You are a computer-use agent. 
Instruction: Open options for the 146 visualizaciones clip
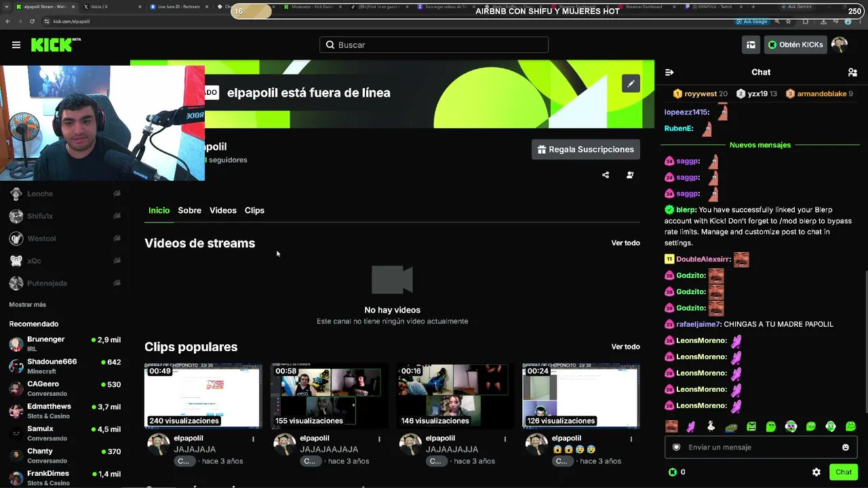click(x=505, y=439)
